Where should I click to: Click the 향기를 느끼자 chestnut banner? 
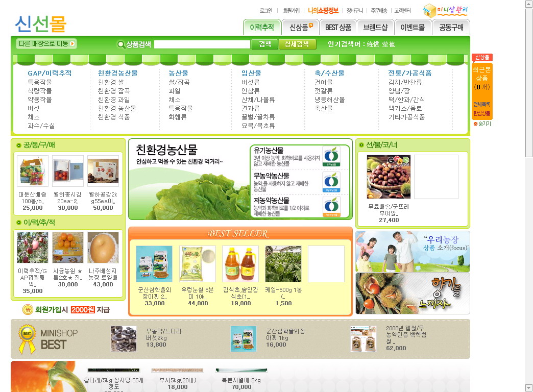413,293
